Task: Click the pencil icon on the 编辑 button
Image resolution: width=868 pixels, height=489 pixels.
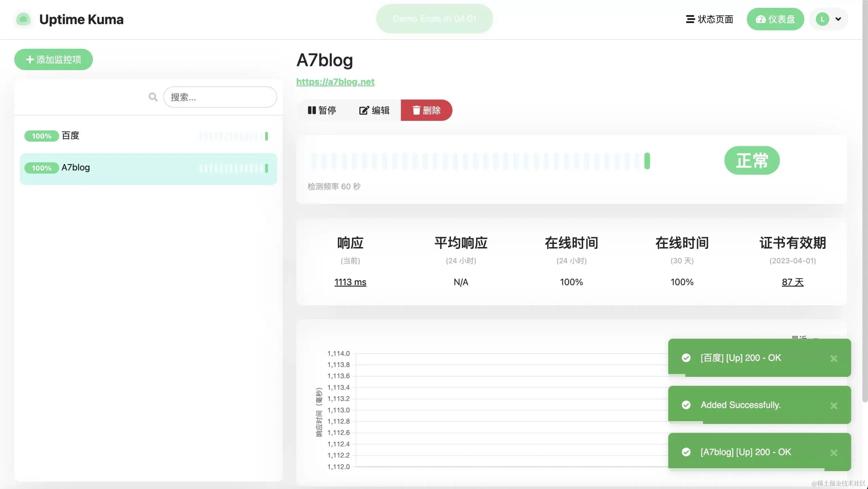Action: [363, 110]
